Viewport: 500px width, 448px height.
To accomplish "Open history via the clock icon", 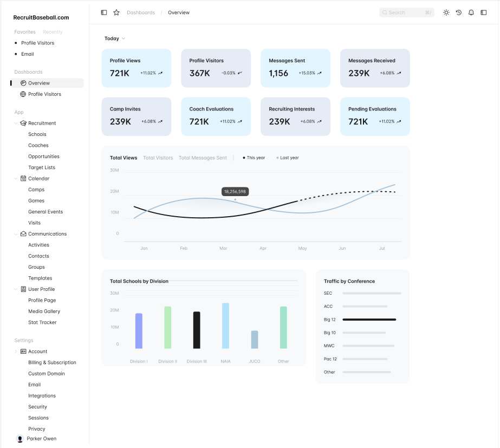I will pos(459,12).
